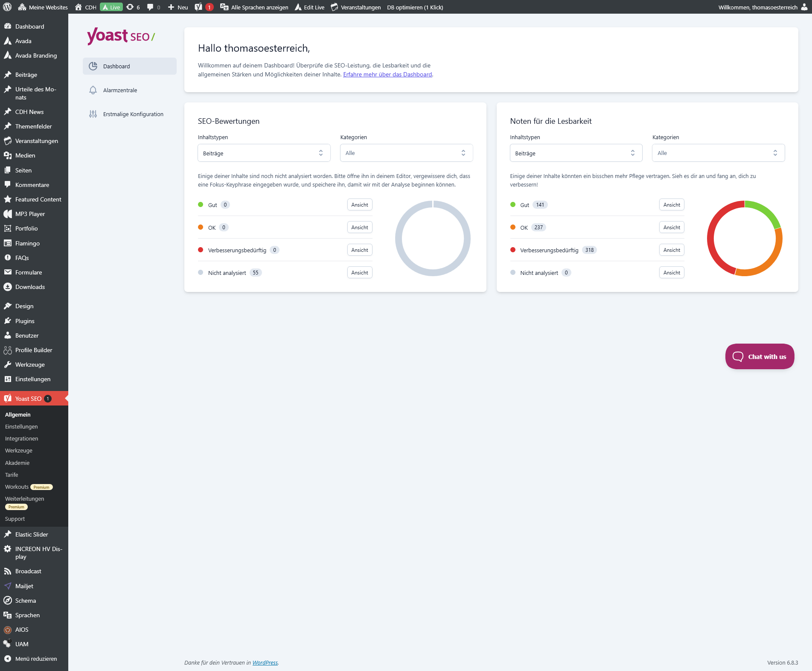
Task: Open the Neu menu in admin bar
Action: pyautogui.click(x=178, y=7)
